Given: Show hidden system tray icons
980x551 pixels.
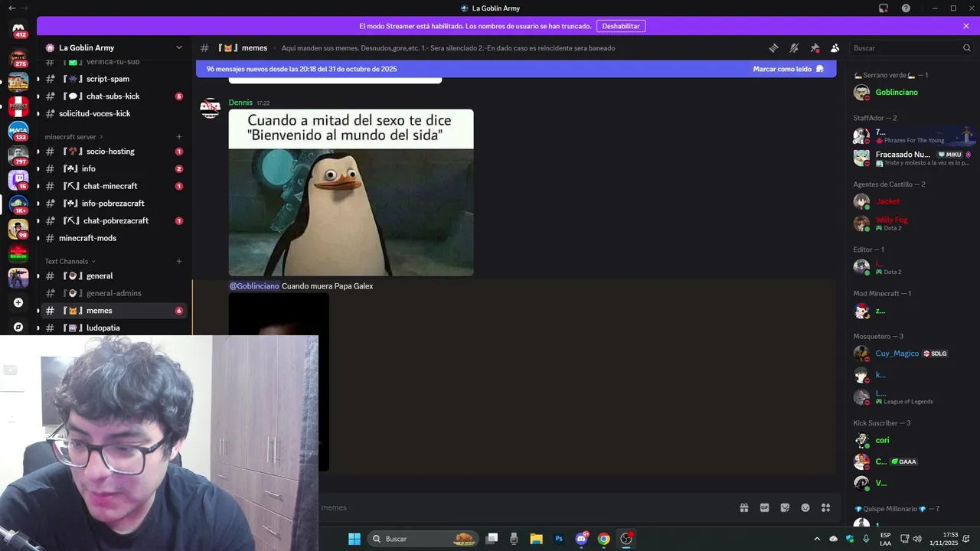Looking at the screenshot, I should [x=817, y=539].
